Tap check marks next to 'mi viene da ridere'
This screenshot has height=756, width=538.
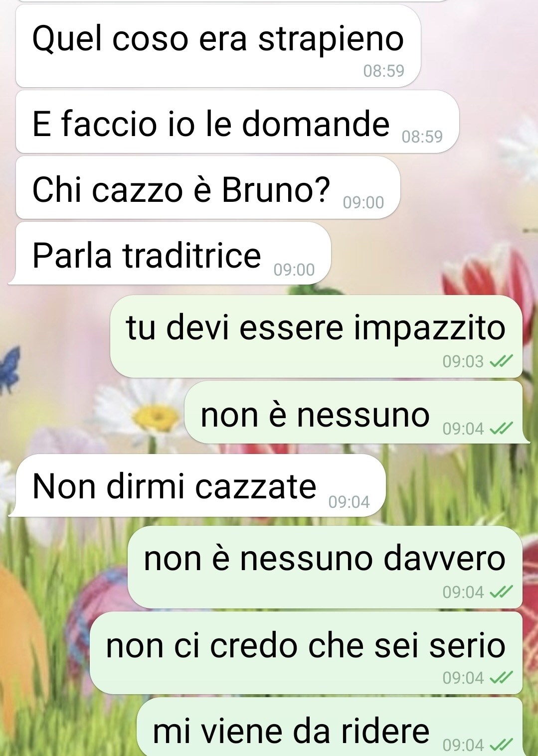point(501,745)
